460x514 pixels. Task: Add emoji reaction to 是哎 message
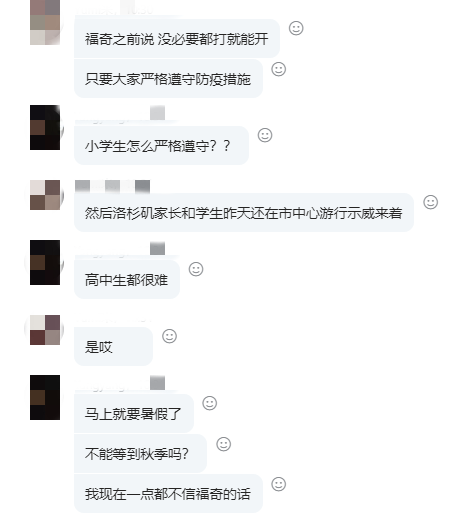tap(169, 336)
